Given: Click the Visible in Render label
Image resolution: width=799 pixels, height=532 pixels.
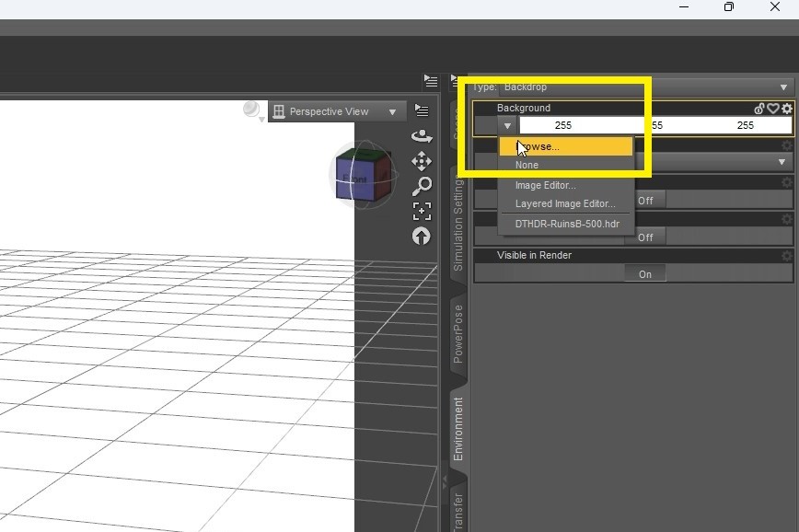Looking at the screenshot, I should [534, 255].
